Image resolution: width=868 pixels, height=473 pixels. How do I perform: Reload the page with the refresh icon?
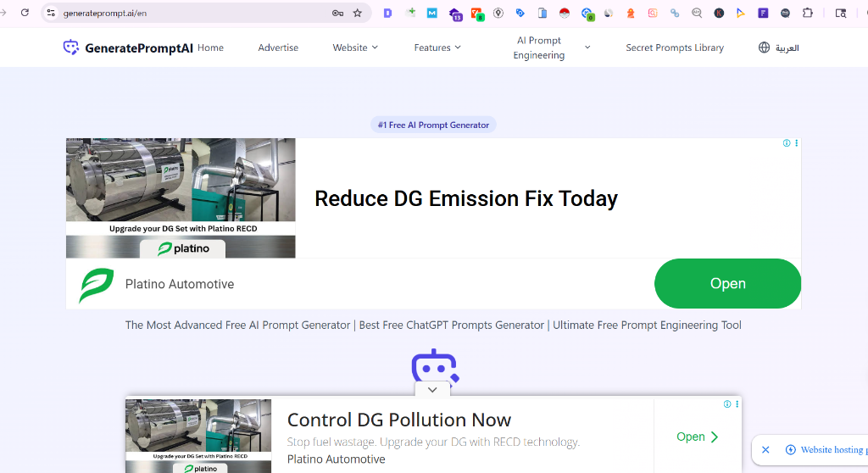[x=25, y=13]
